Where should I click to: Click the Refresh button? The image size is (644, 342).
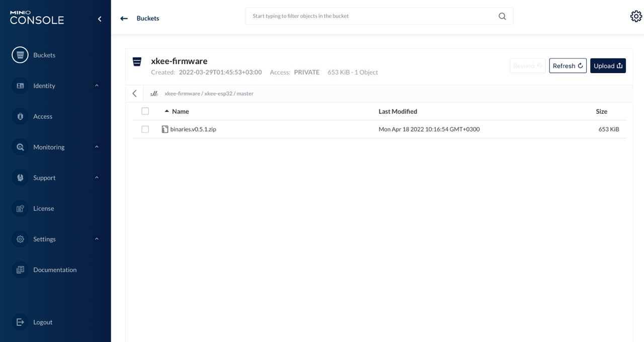click(568, 66)
